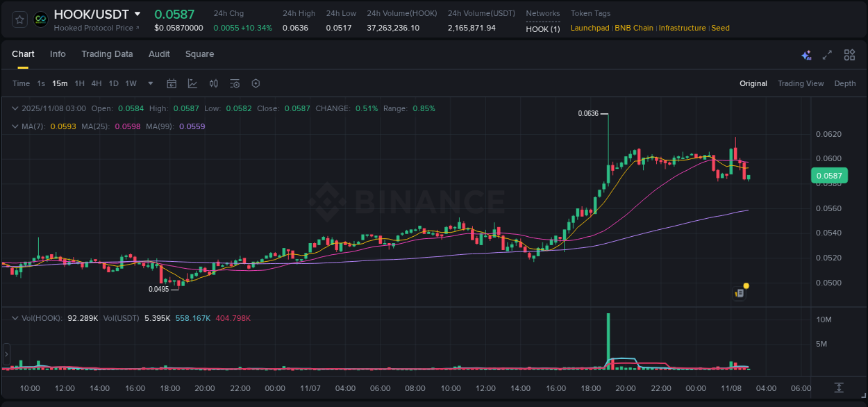
Task: Click the Launchpad token tag
Action: (x=589, y=28)
